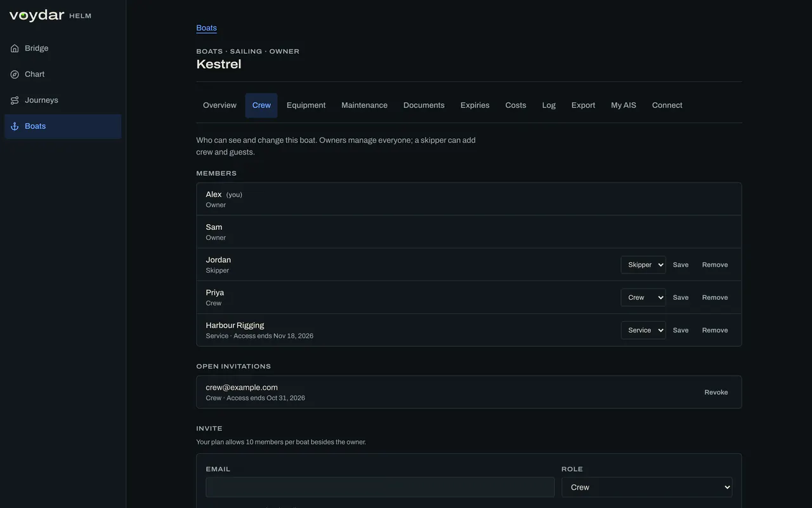The height and width of the screenshot is (508, 812).
Task: Click the Alex (you) member row
Action: 469,199
